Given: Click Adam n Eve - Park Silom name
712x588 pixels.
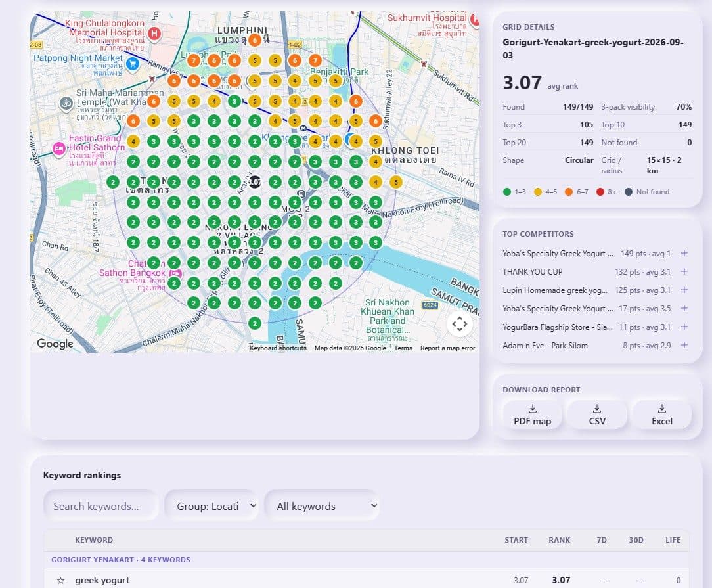Looking at the screenshot, I should 545,345.
